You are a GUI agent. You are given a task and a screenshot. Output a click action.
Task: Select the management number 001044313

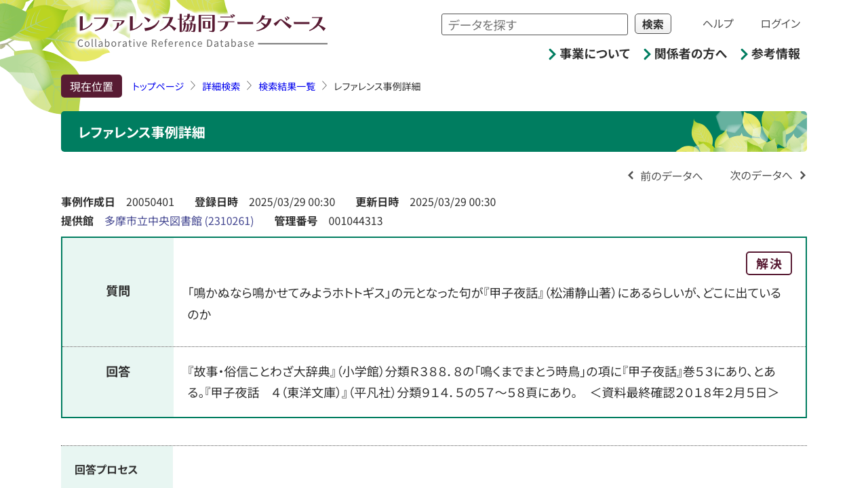[x=355, y=221]
